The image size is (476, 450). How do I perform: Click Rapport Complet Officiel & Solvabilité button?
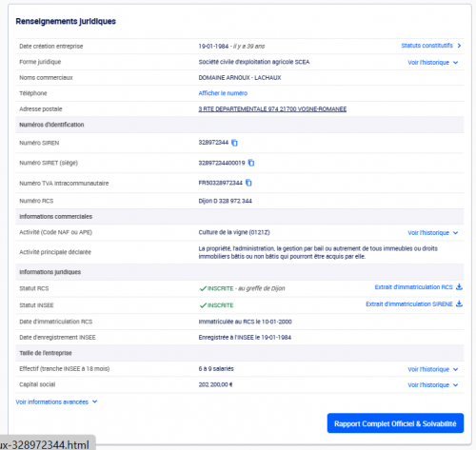click(395, 423)
